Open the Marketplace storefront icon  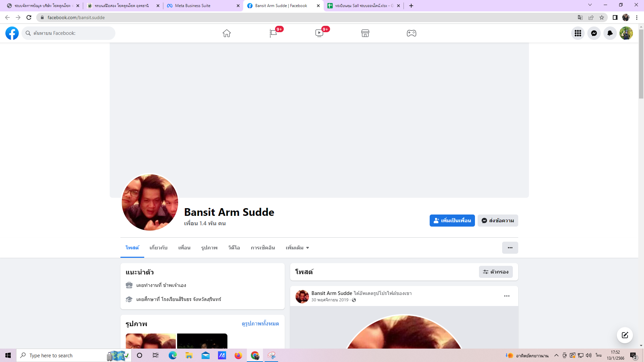point(365,33)
